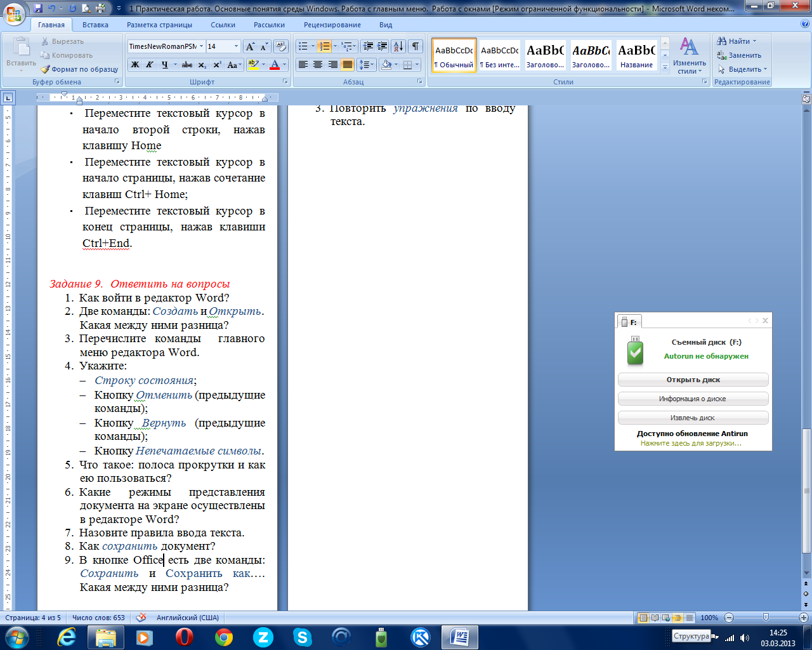Click the Antirun update download link

coord(691,443)
